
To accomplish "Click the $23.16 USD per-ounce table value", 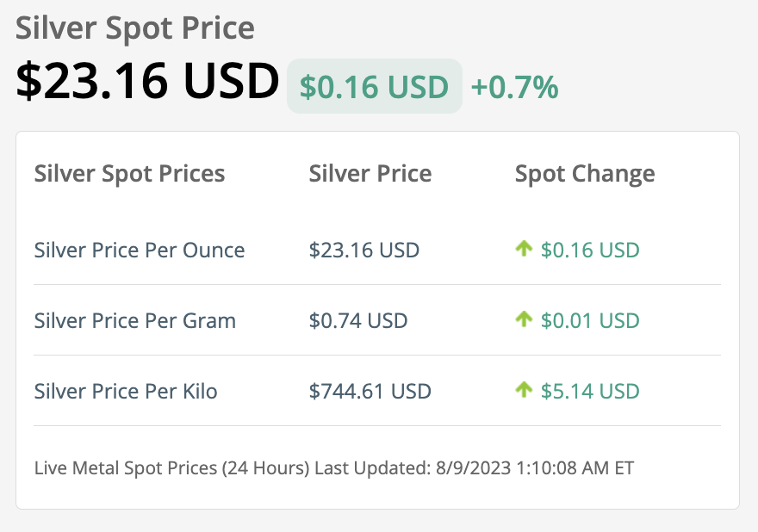I will 364,251.
